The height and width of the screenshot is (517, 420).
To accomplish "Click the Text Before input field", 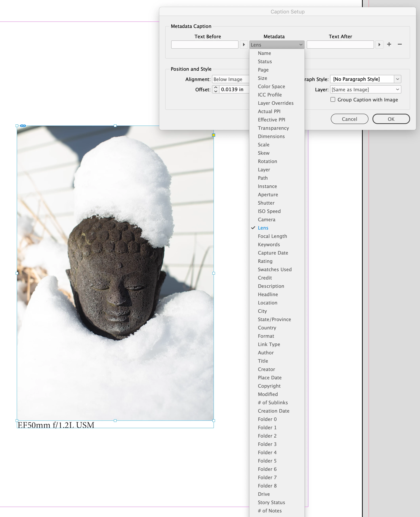I will pos(205,45).
